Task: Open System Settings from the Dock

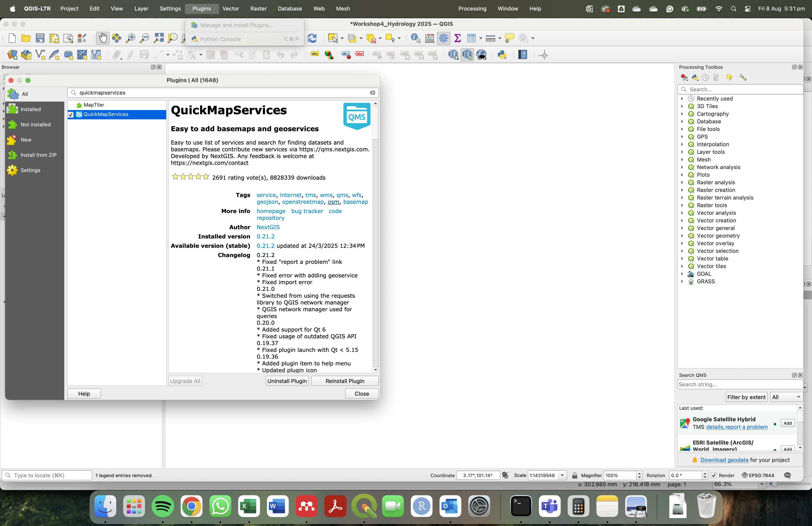Action: (x=479, y=506)
